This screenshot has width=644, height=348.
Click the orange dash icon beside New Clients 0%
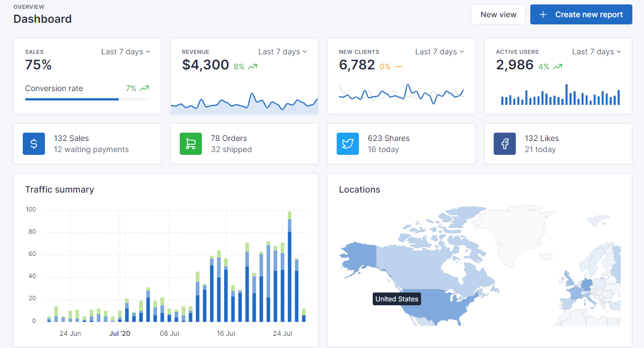tap(398, 67)
